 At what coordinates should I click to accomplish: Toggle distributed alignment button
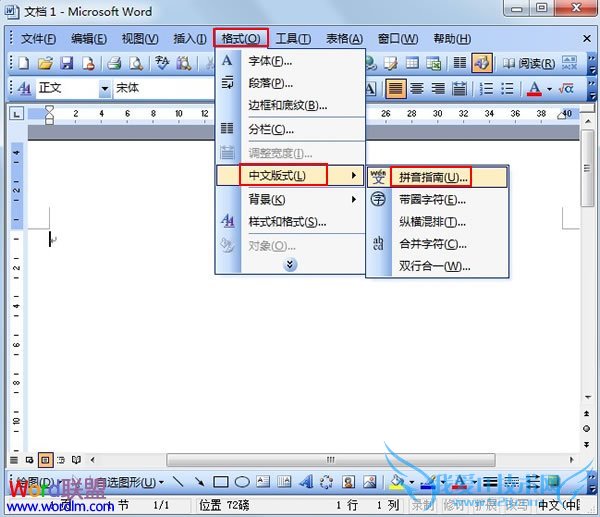point(460,89)
